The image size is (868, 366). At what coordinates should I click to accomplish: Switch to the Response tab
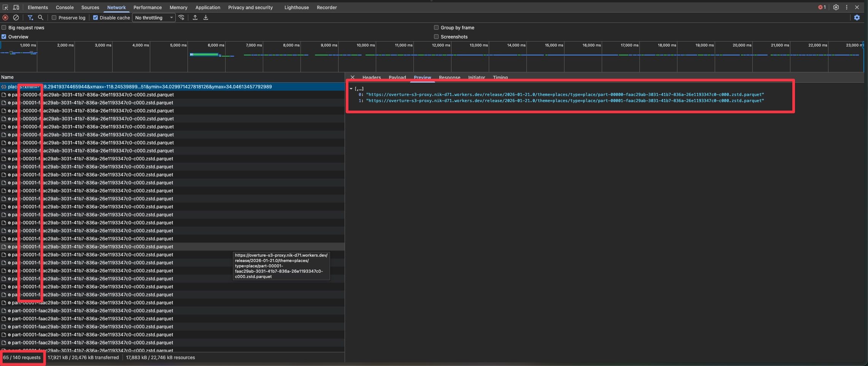click(449, 77)
